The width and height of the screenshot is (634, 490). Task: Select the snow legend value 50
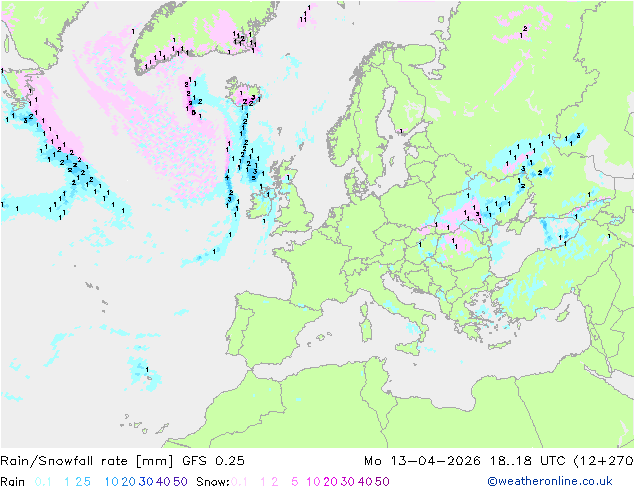(382, 482)
